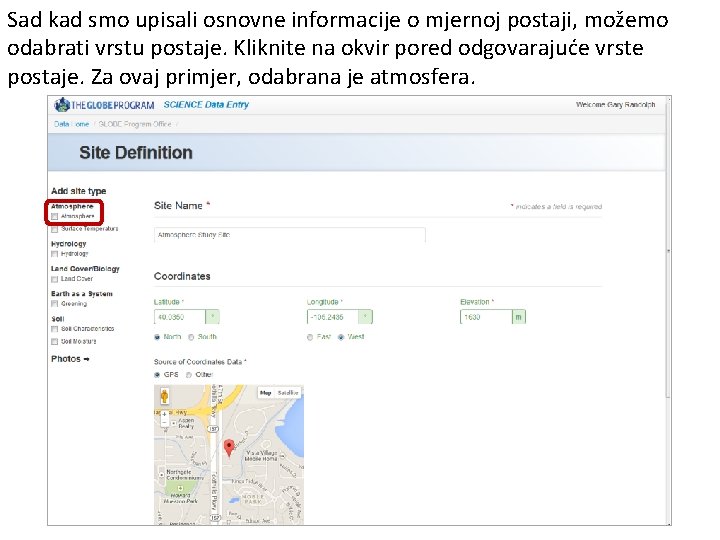Click the Elevation meters unit button
This screenshot has width=720, height=540.
(518, 317)
